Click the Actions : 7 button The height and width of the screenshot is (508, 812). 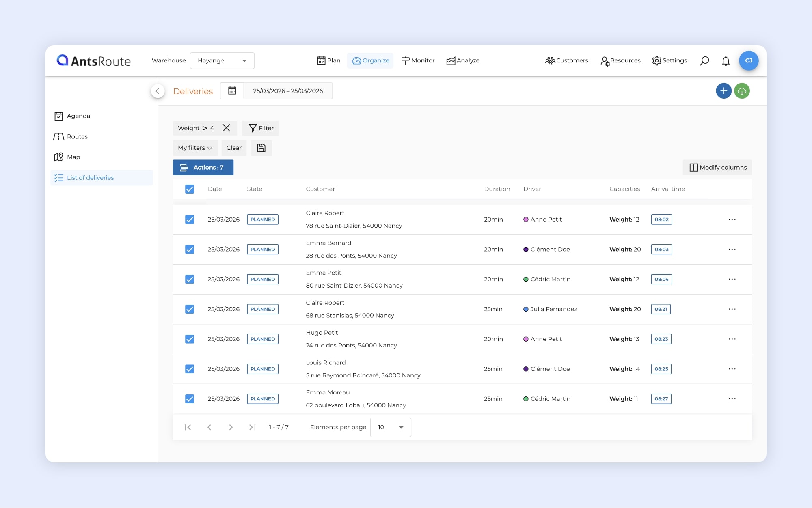[203, 168]
